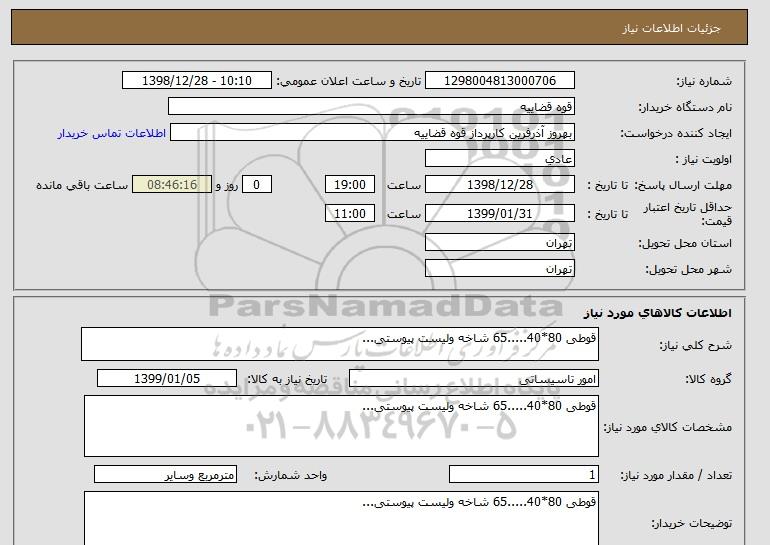Click the response deadline date 1398/12/28
Screen dimensions: 770x545
(499, 185)
